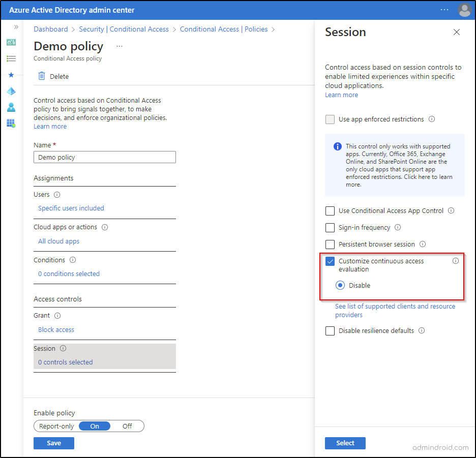Set Enable policy to Off
Screen dimensions: 476x458
coord(127,426)
